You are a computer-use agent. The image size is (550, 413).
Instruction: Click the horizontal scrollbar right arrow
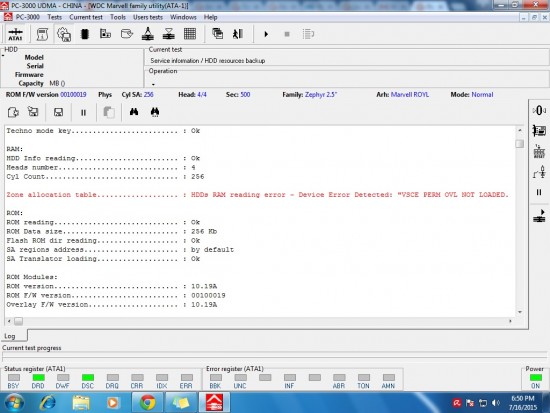[510, 321]
